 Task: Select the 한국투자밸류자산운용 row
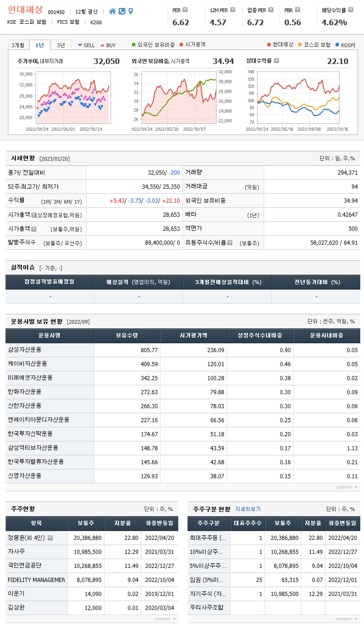(x=182, y=462)
